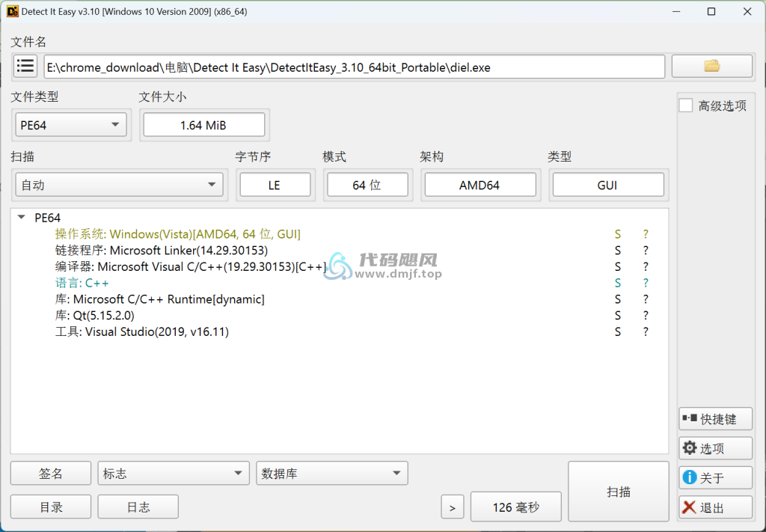Maximize the Detect It Easy window

click(712, 11)
